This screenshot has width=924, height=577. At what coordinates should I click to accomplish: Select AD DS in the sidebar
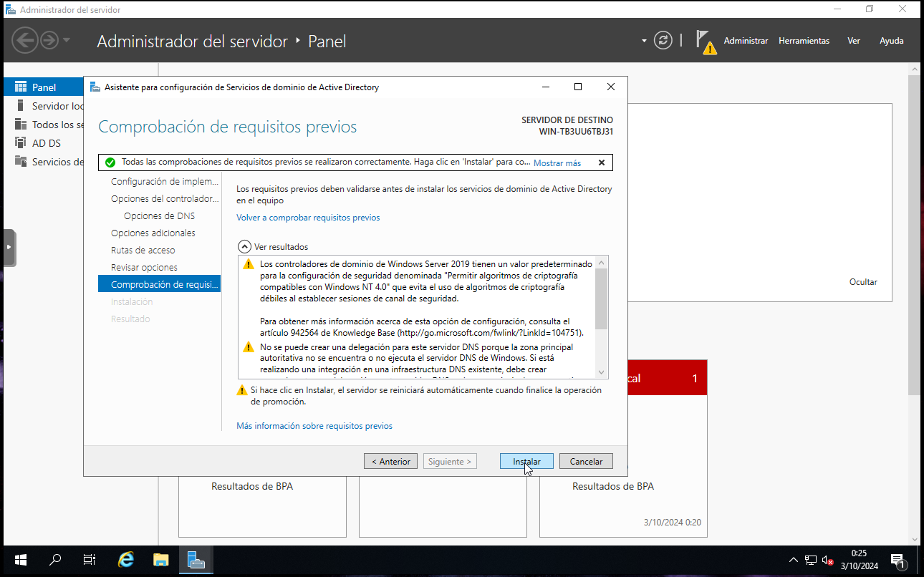(44, 143)
